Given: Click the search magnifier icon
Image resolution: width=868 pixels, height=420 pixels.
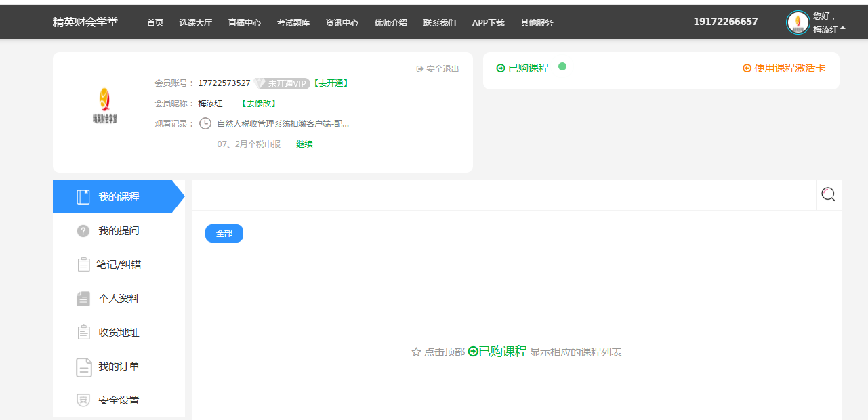Looking at the screenshot, I should pos(828,195).
